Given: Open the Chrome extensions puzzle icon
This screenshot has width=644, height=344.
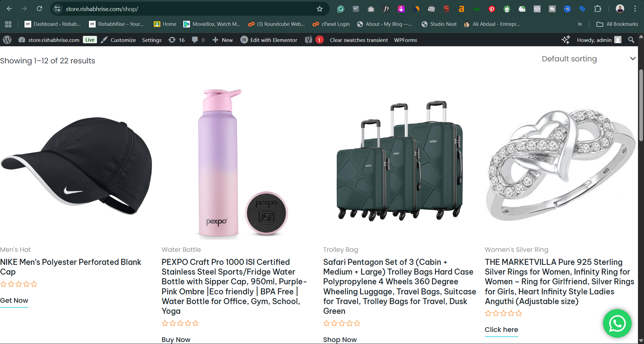Looking at the screenshot, I should point(598,9).
